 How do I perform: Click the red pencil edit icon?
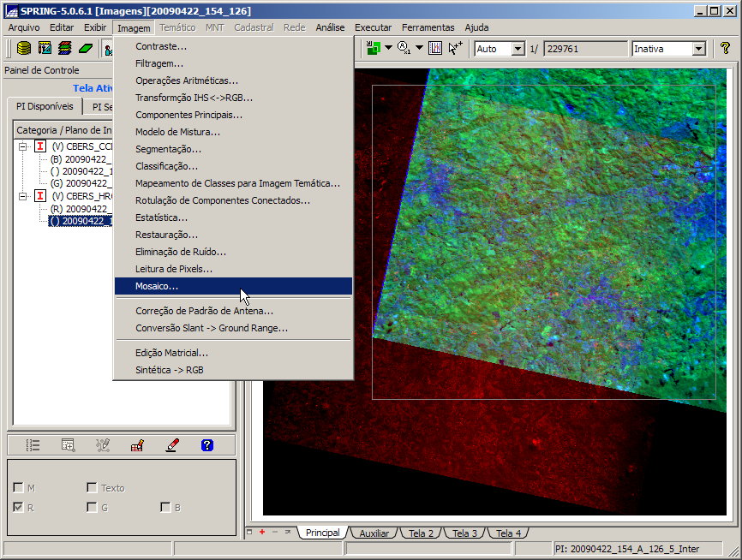coord(172,445)
